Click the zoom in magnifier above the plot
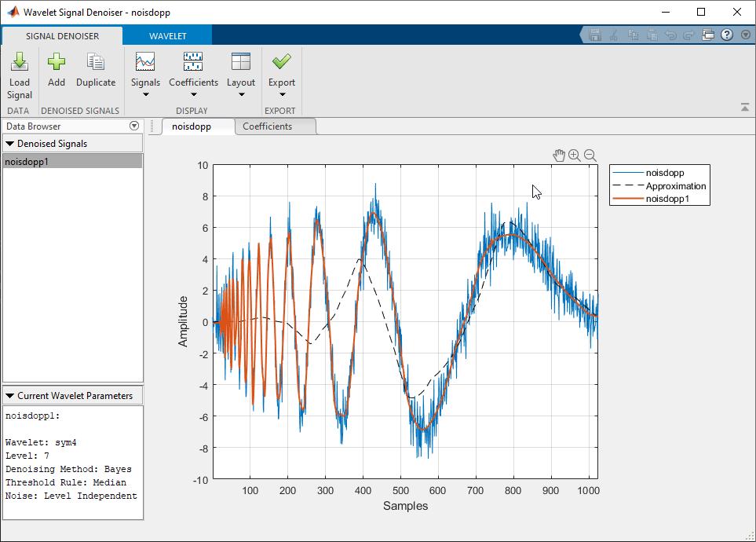756x542 pixels. point(575,156)
